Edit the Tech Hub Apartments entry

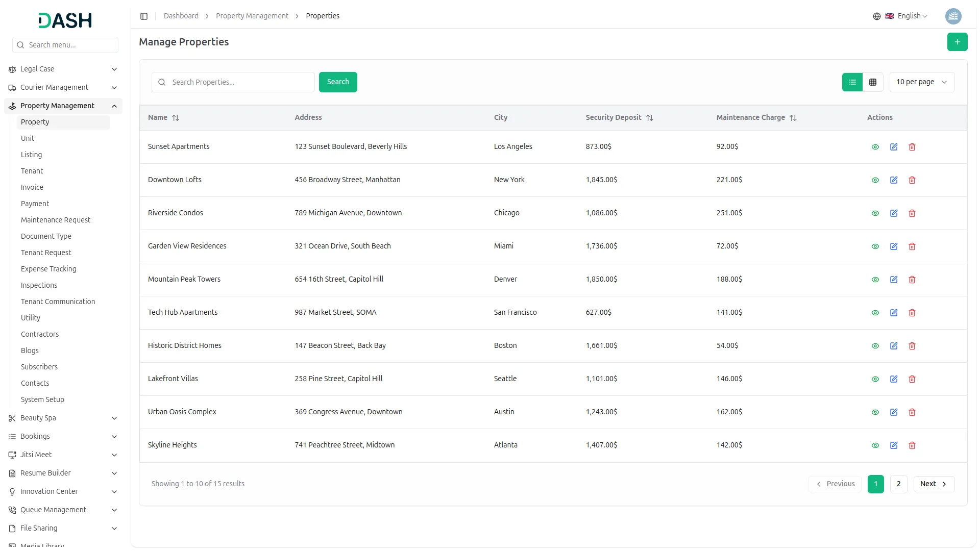click(x=893, y=313)
